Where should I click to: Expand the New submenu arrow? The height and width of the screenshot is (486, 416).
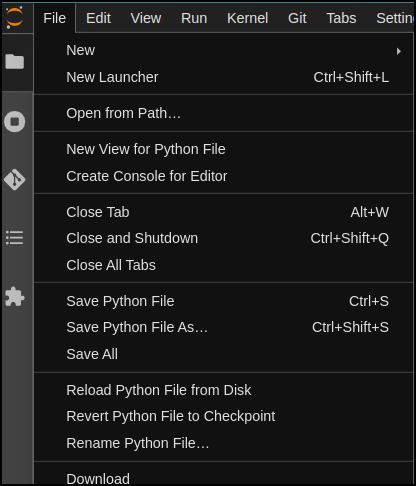[x=399, y=51]
